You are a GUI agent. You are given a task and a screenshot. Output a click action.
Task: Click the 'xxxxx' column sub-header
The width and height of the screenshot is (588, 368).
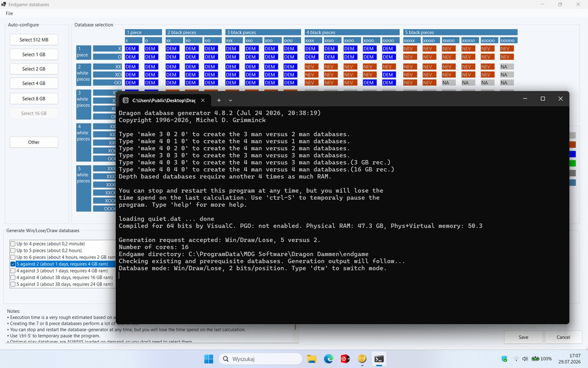coord(412,40)
